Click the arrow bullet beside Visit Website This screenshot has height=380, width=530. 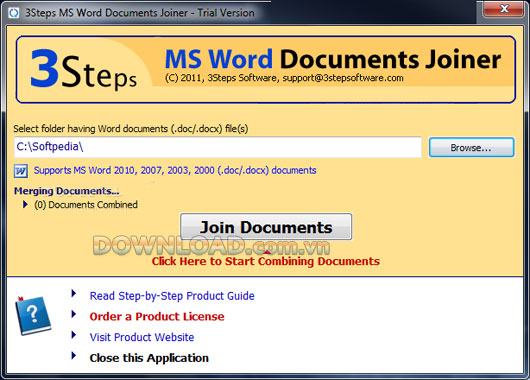coord(73,335)
